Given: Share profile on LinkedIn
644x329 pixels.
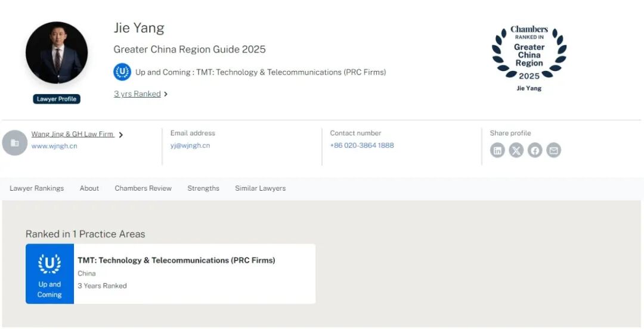Looking at the screenshot, I should click(x=497, y=150).
